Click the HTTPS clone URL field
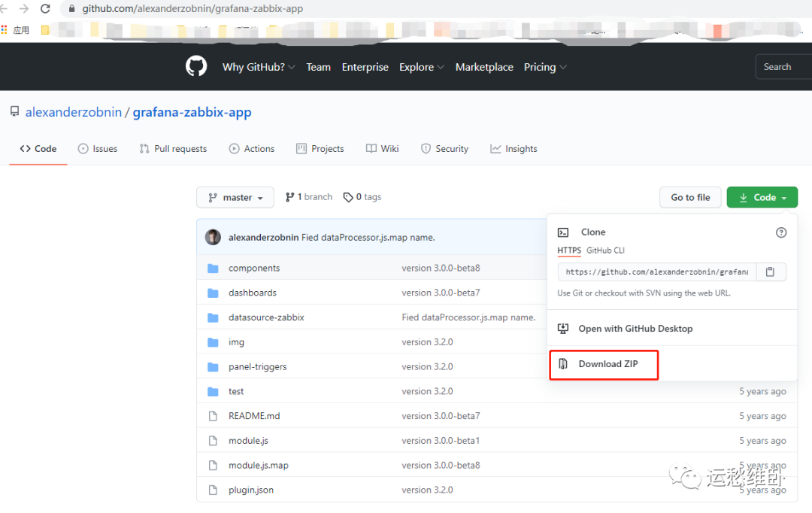Image resolution: width=812 pixels, height=513 pixels. click(656, 272)
